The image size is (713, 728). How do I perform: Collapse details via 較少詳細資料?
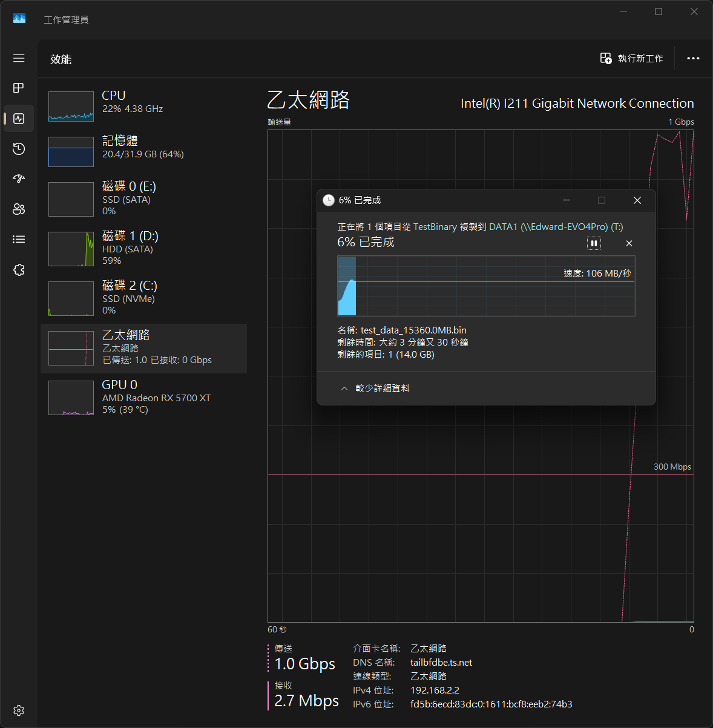point(375,389)
